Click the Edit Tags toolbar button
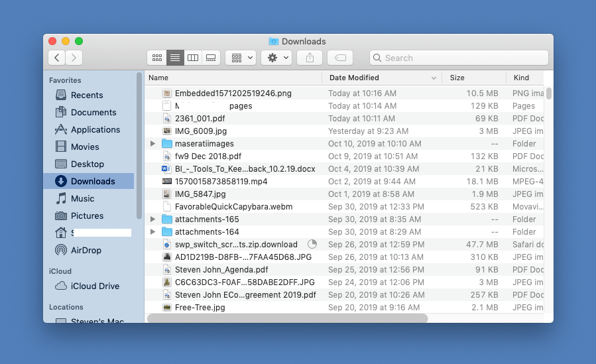 340,58
